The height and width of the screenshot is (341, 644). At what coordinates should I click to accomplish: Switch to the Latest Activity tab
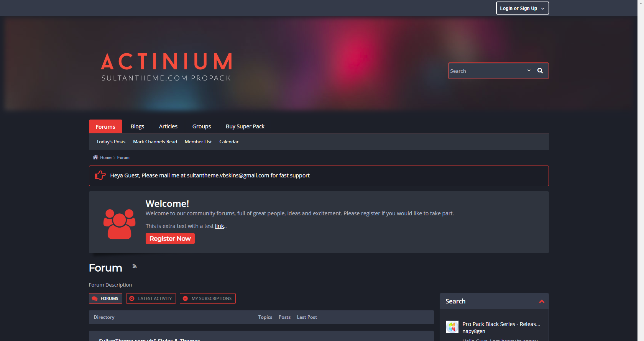(x=151, y=298)
